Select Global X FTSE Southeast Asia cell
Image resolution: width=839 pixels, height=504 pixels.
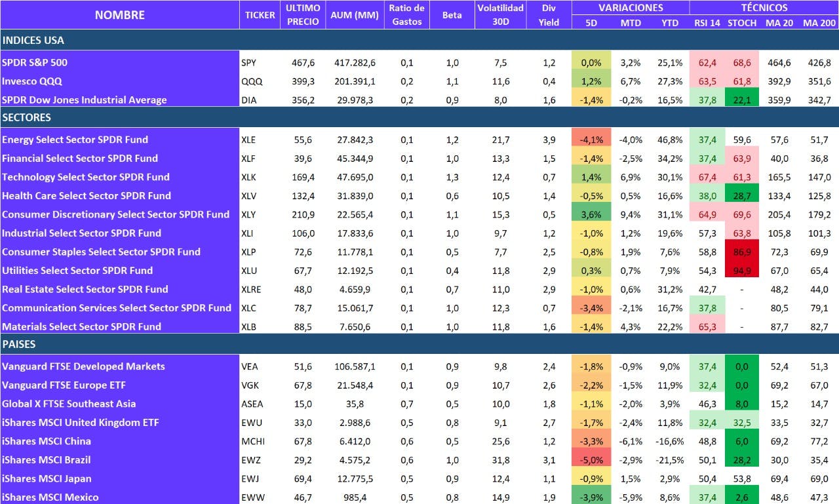click(120, 403)
